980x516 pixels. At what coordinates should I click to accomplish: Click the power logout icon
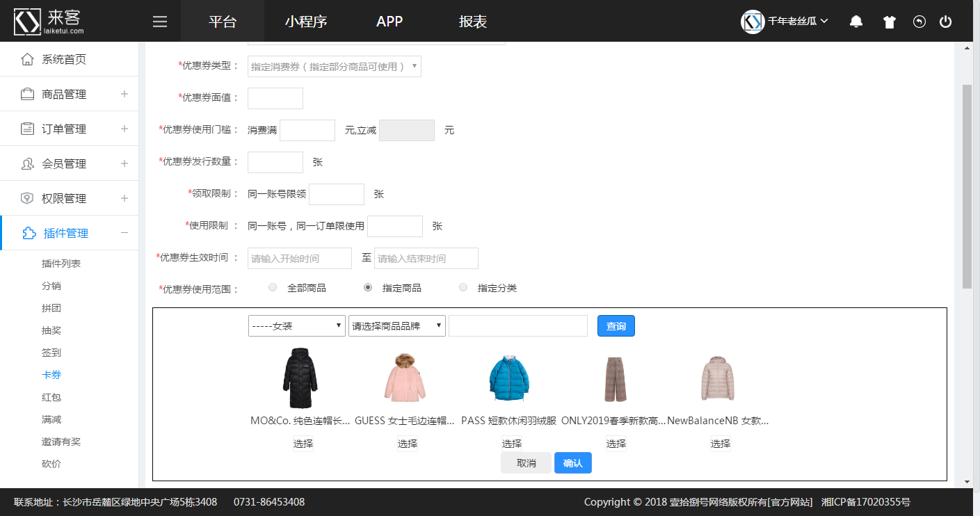945,22
